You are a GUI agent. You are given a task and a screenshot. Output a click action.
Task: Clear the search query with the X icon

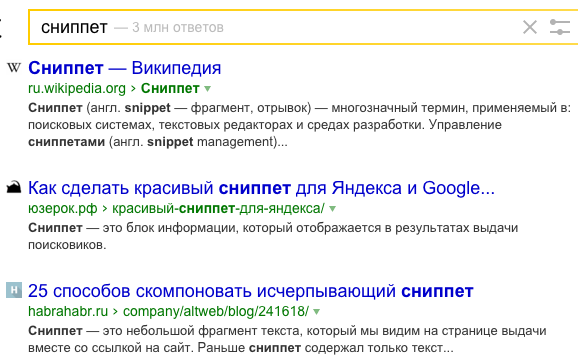530,27
